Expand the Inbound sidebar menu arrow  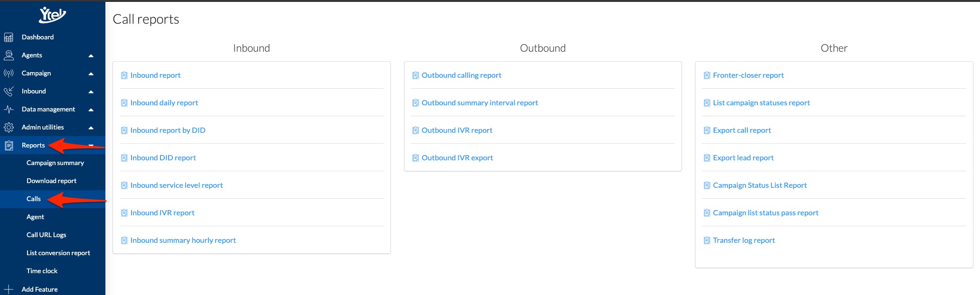[91, 92]
